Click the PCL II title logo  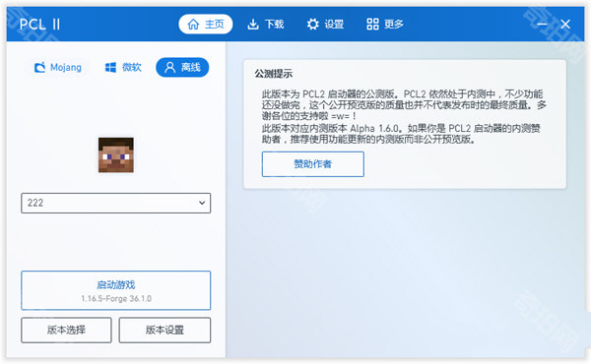pyautogui.click(x=39, y=25)
